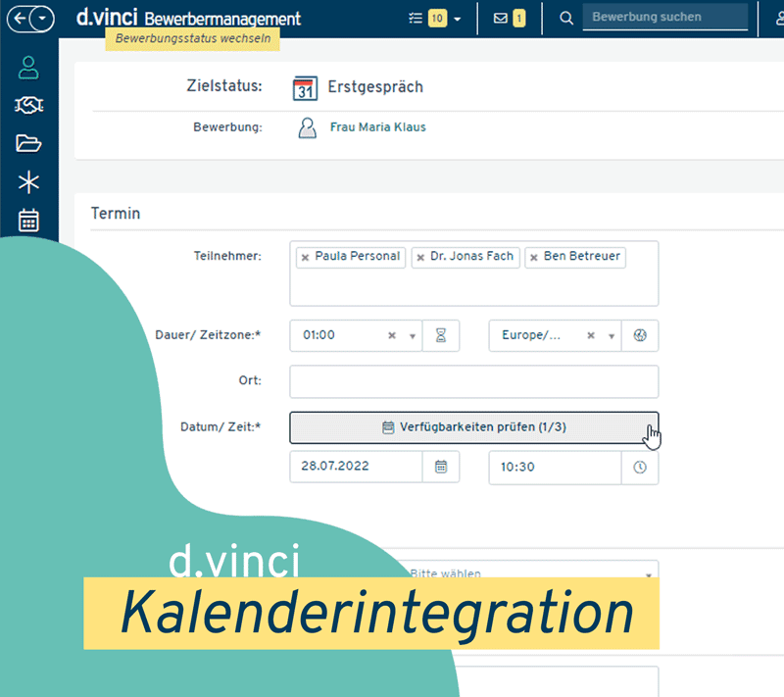Remove Dr. Jonas Fach from participants
Image resolution: width=784 pixels, height=697 pixels.
click(420, 257)
